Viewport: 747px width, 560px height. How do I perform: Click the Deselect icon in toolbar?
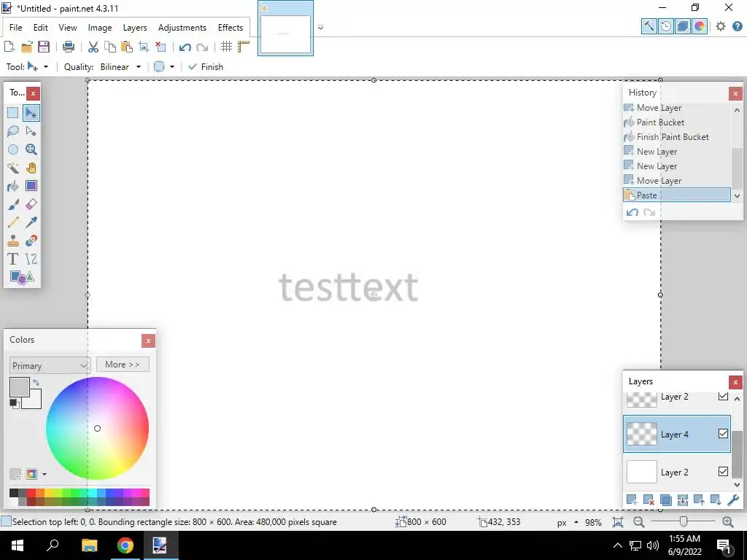pos(161,47)
